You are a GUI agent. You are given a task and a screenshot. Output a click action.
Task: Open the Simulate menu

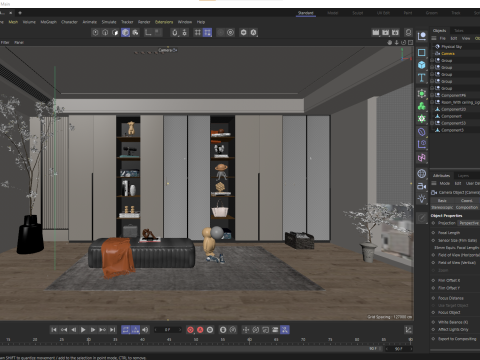[109, 22]
